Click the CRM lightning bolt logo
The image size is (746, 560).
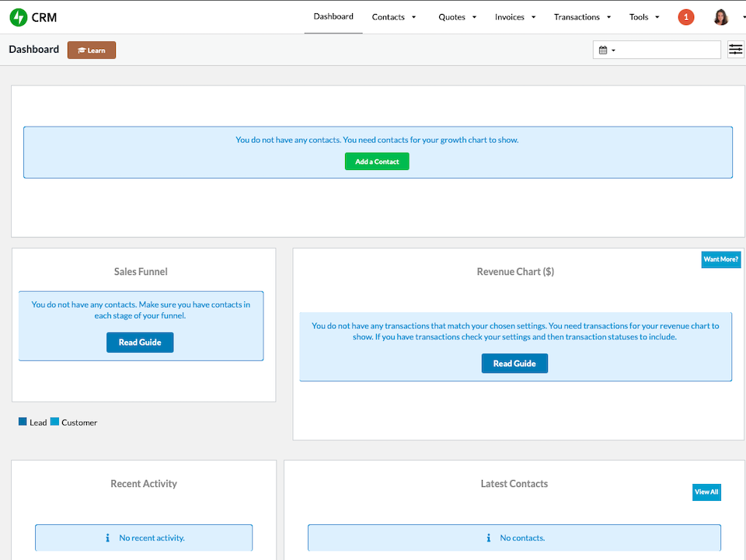(x=17, y=16)
